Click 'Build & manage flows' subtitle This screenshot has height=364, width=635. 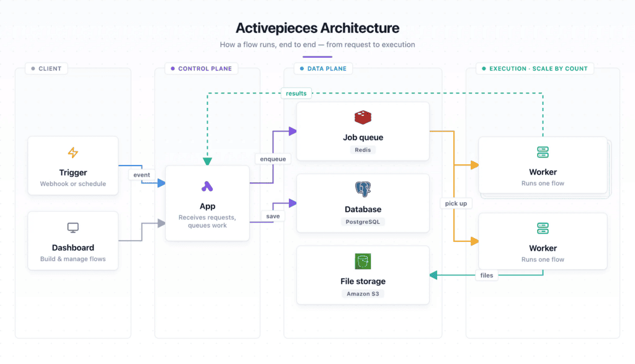[x=73, y=259]
